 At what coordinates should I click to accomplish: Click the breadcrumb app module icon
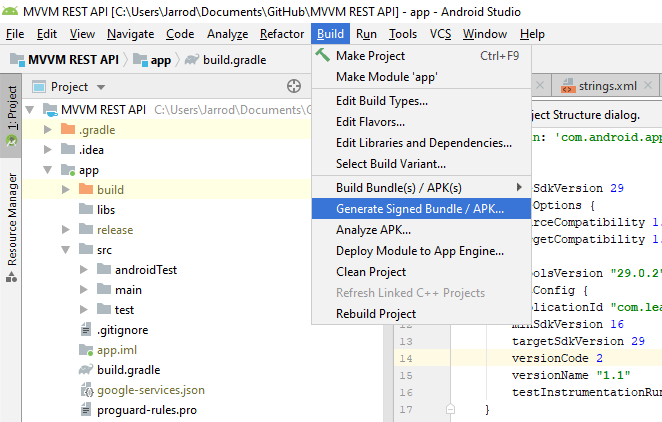pos(140,60)
